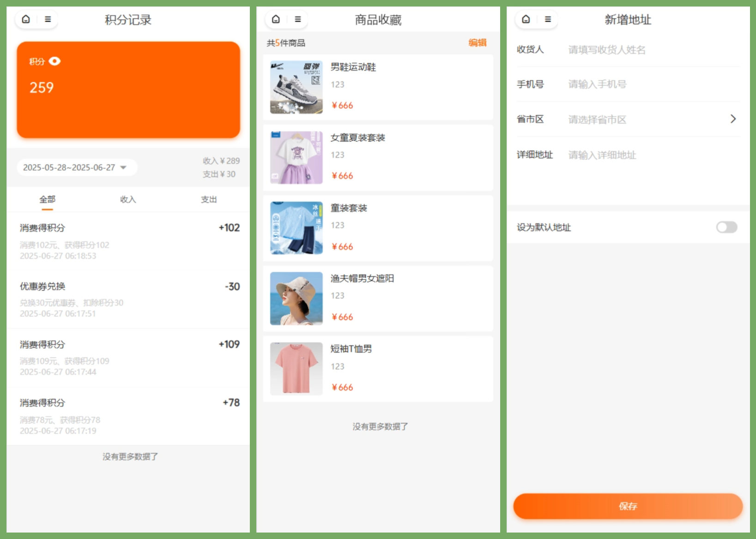Switch to 收入 tab
The width and height of the screenshot is (756, 539).
pyautogui.click(x=128, y=199)
